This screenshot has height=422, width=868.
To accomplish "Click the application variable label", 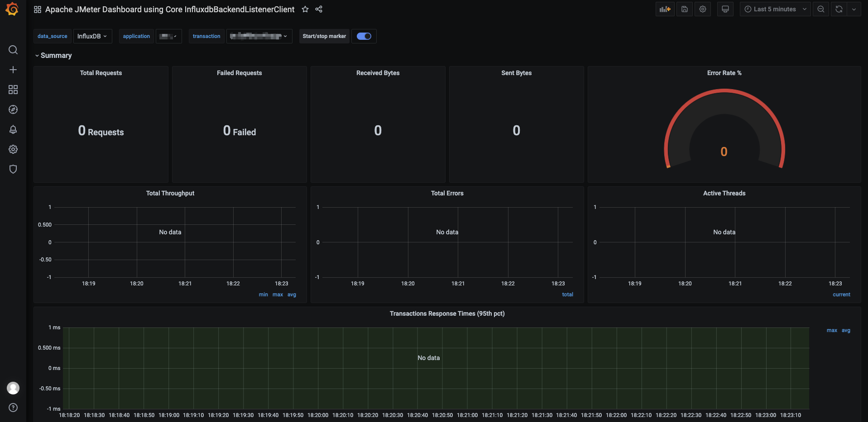I will pyautogui.click(x=136, y=36).
